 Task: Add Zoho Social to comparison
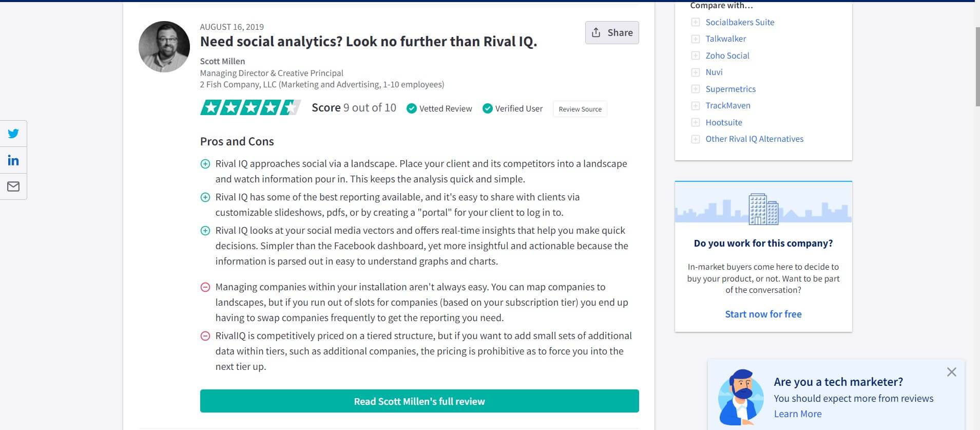(696, 55)
